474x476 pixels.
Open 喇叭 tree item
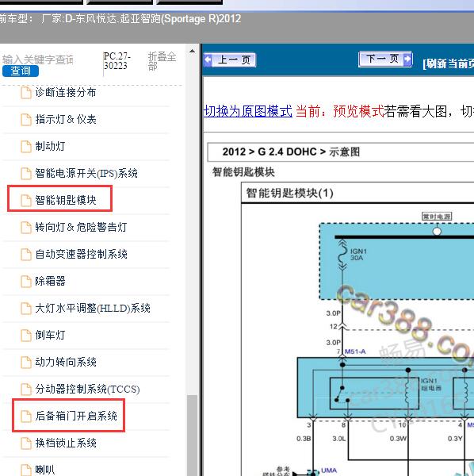pyautogui.click(x=45, y=470)
